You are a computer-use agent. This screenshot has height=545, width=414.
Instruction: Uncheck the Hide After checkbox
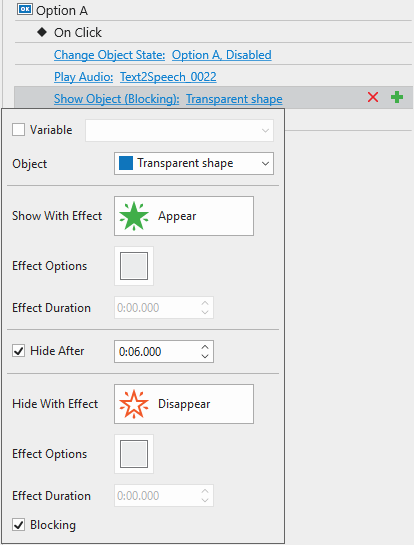pyautogui.click(x=18, y=351)
